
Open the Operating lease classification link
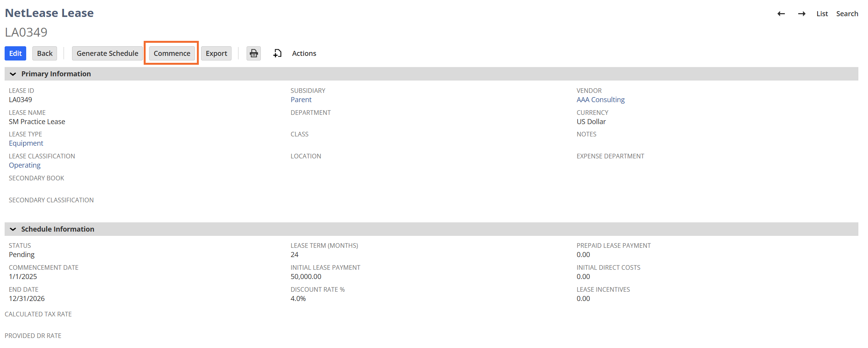25,165
